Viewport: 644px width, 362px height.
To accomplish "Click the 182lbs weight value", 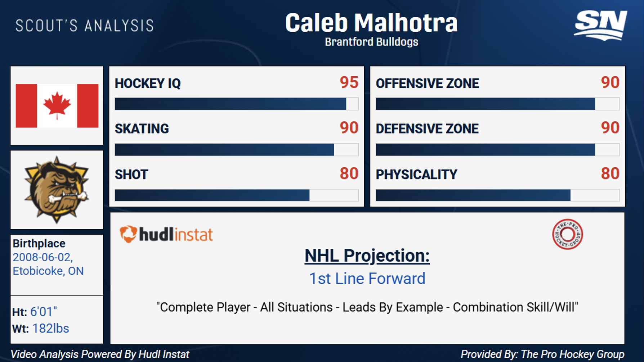I will (x=50, y=329).
